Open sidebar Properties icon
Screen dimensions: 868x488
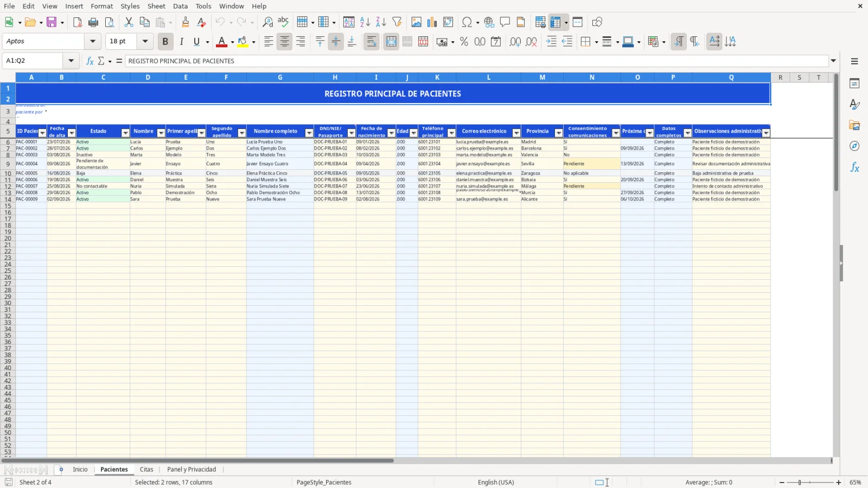[x=854, y=84]
